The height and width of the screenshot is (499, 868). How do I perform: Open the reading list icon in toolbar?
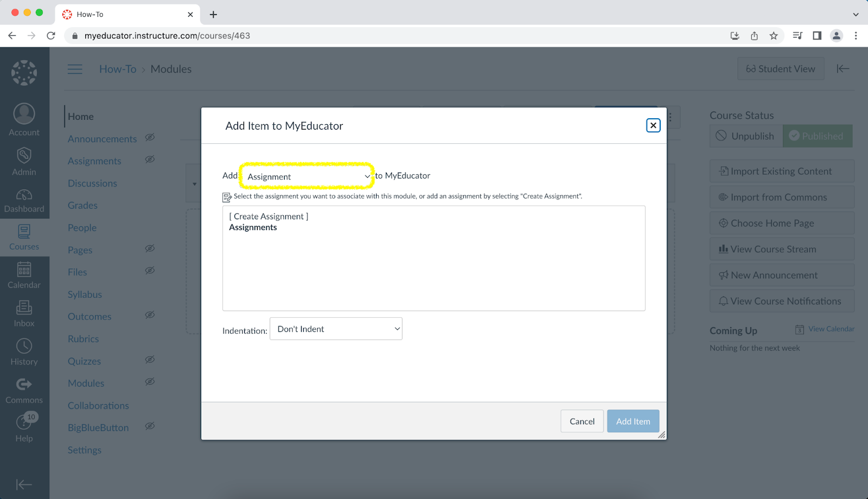pos(797,36)
